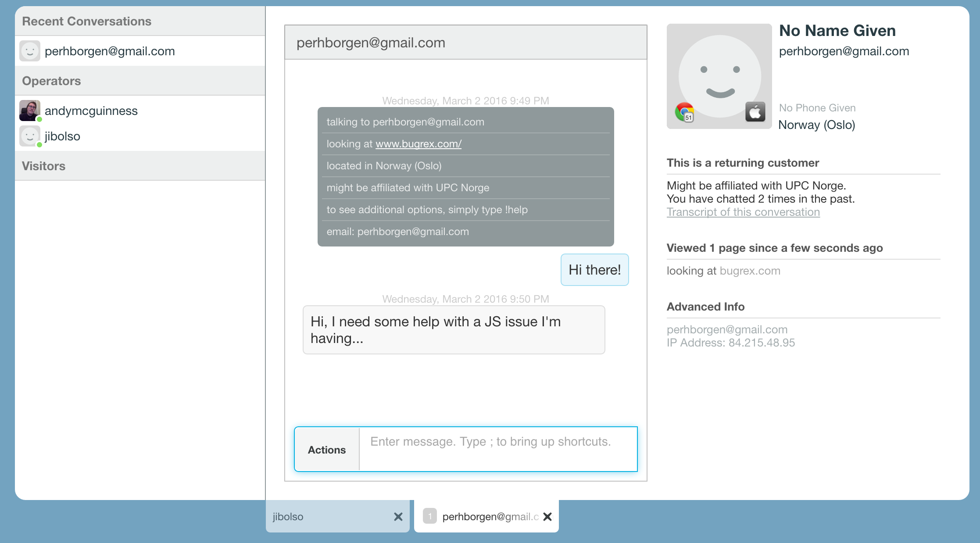Select perhborgen@gmail.com in Recent Conversations

[110, 51]
